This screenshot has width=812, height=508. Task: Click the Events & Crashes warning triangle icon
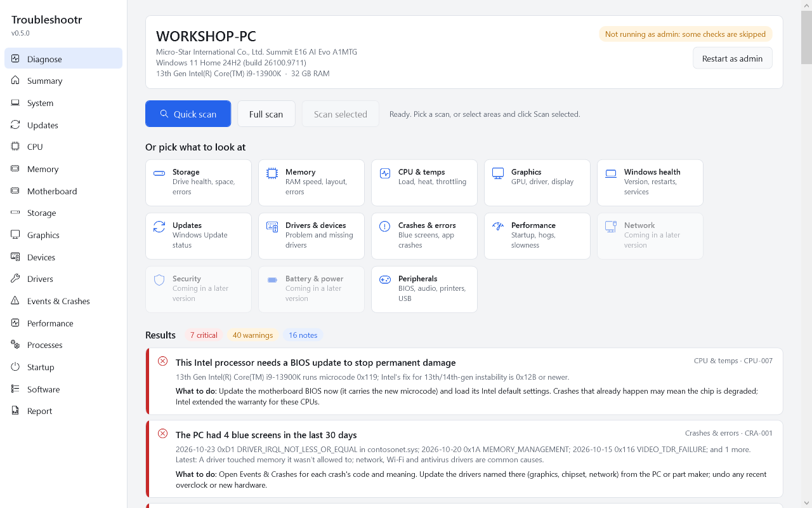[x=15, y=301]
